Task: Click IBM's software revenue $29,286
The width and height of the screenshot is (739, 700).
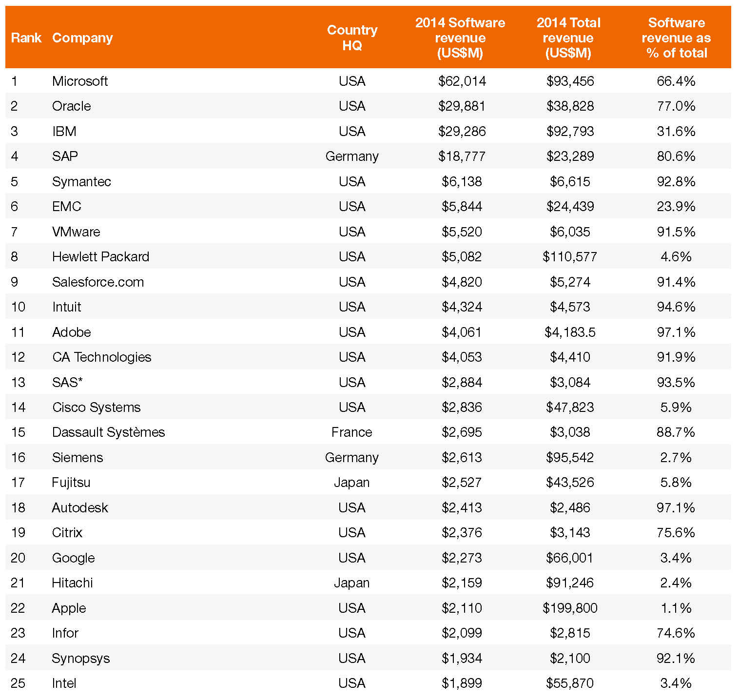Action: click(x=462, y=131)
